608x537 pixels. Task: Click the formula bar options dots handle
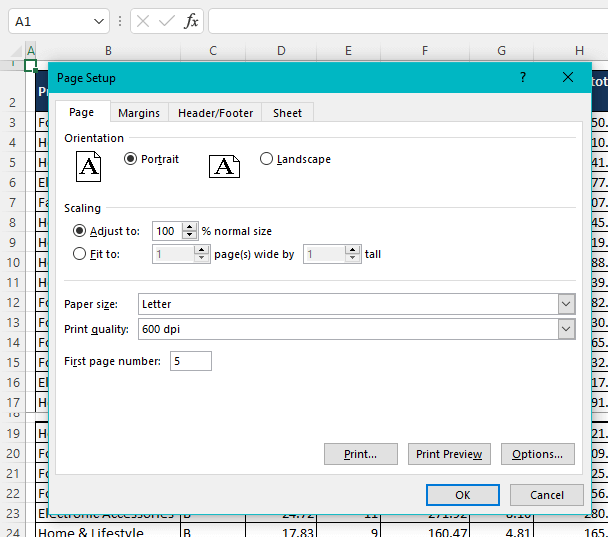(120, 21)
